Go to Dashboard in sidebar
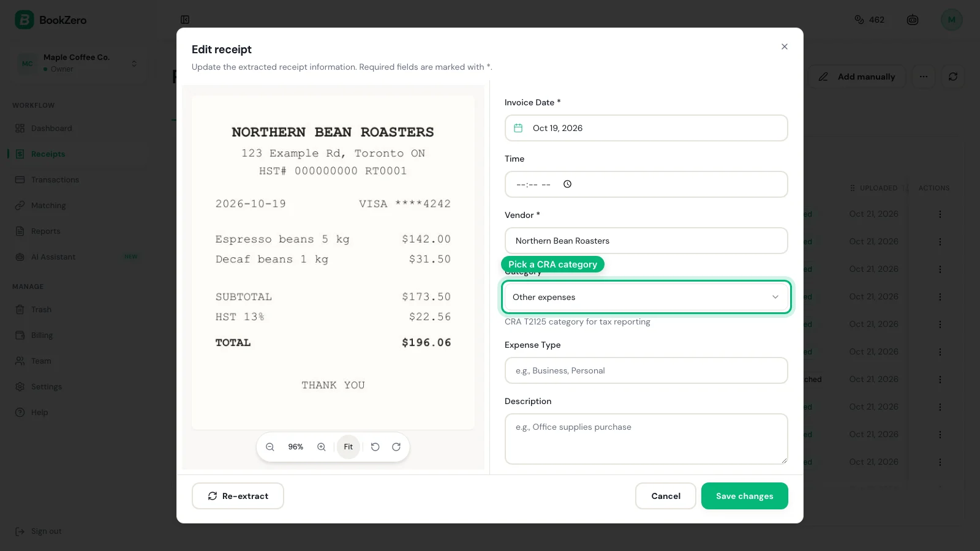Viewport: 980px width, 551px height. (x=80, y=129)
